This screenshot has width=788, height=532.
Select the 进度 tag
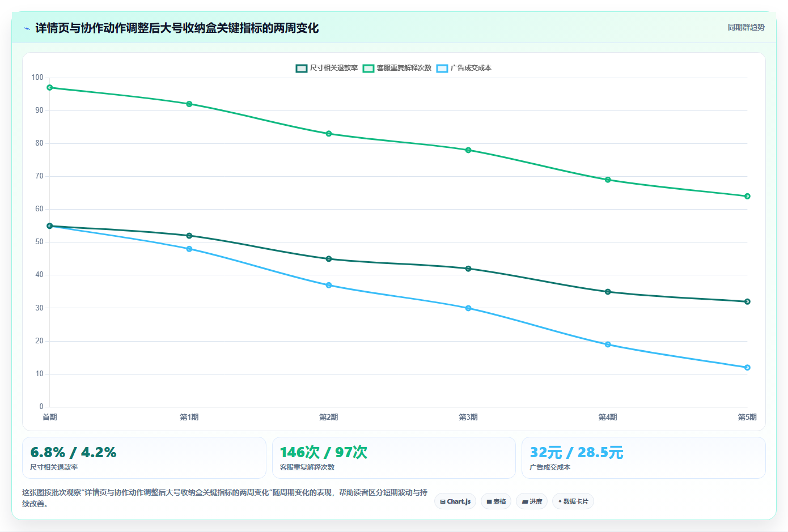coord(532,501)
